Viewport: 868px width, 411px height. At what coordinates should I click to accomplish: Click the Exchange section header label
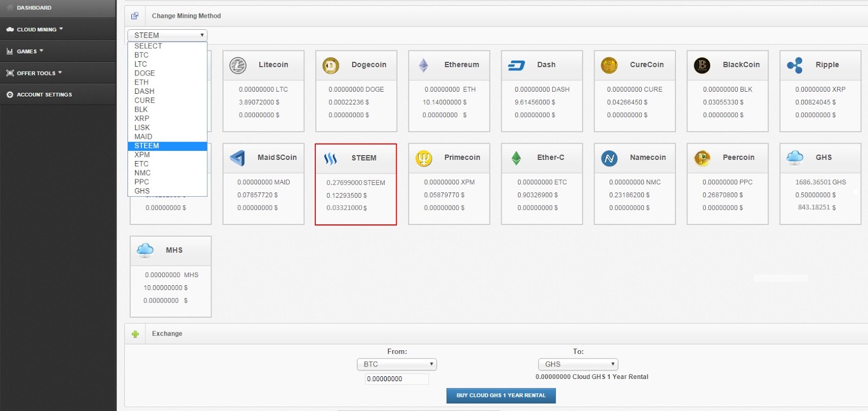(x=167, y=334)
